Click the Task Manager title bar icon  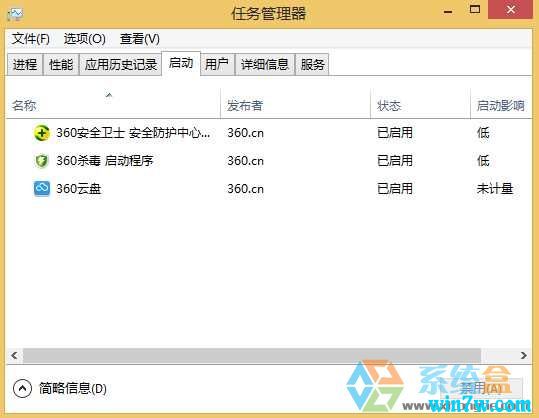pyautogui.click(x=15, y=14)
